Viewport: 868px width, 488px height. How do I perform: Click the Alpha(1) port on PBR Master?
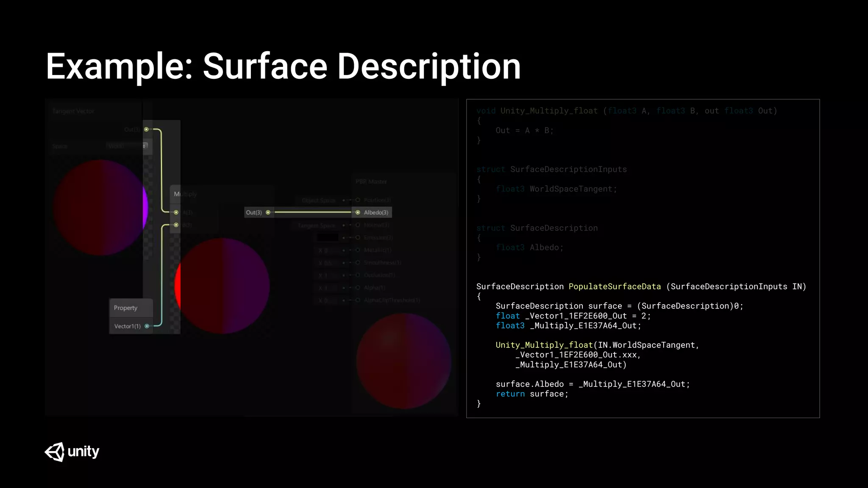point(358,288)
